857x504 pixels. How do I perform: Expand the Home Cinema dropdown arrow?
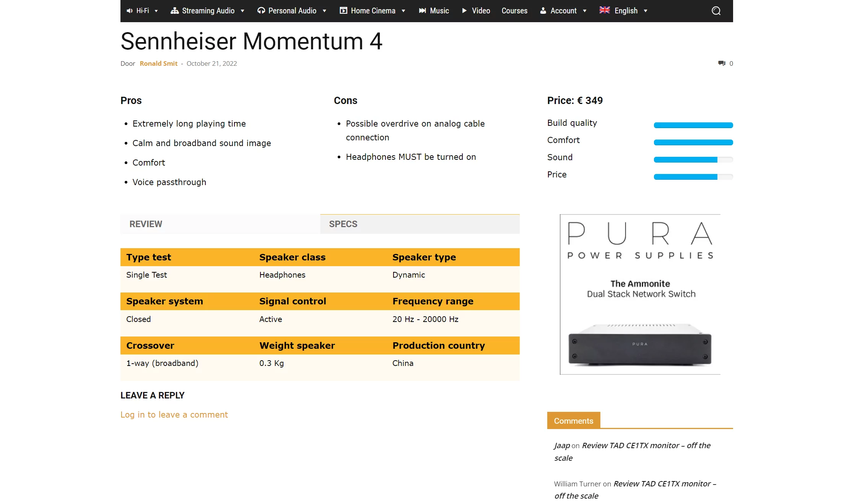(403, 11)
